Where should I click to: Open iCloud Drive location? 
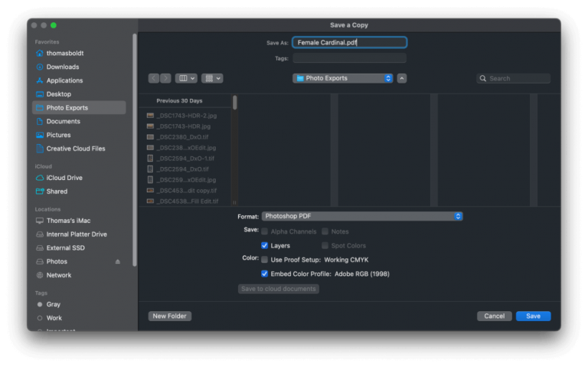click(x=64, y=178)
